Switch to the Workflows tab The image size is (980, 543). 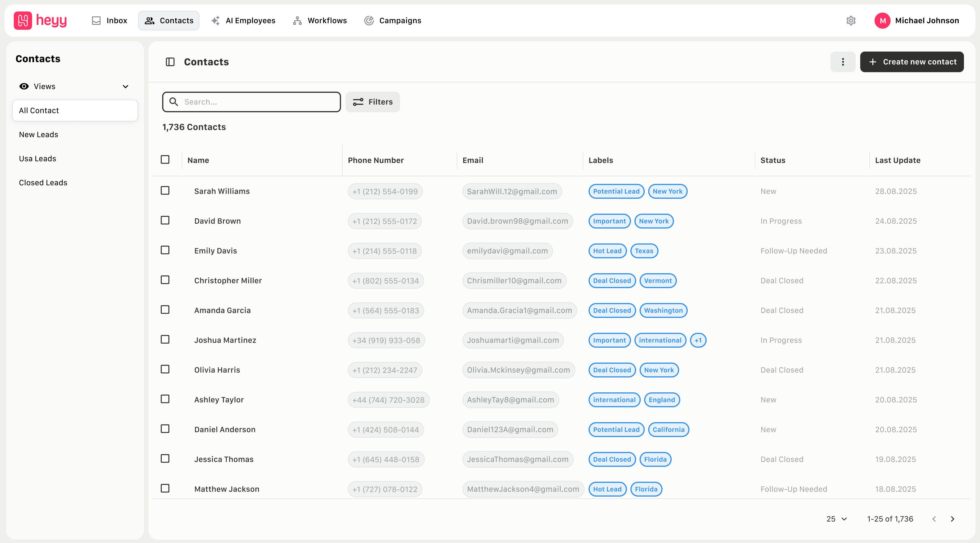[320, 21]
